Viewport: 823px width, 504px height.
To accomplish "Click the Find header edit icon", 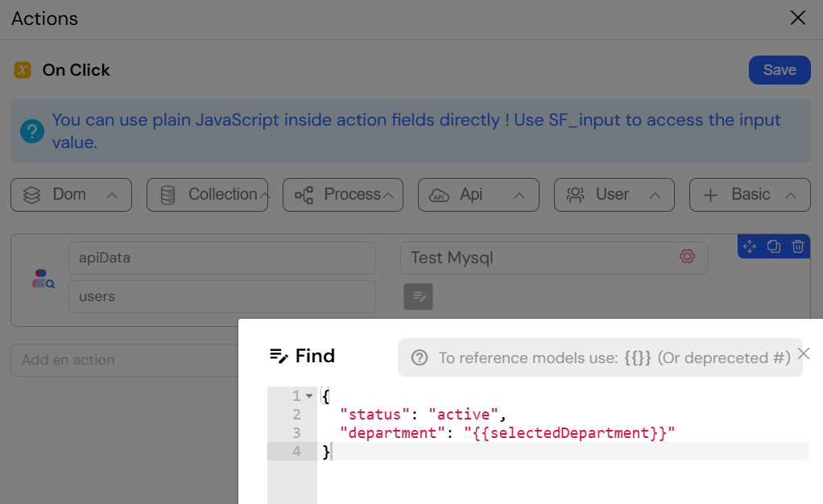I will pos(279,356).
